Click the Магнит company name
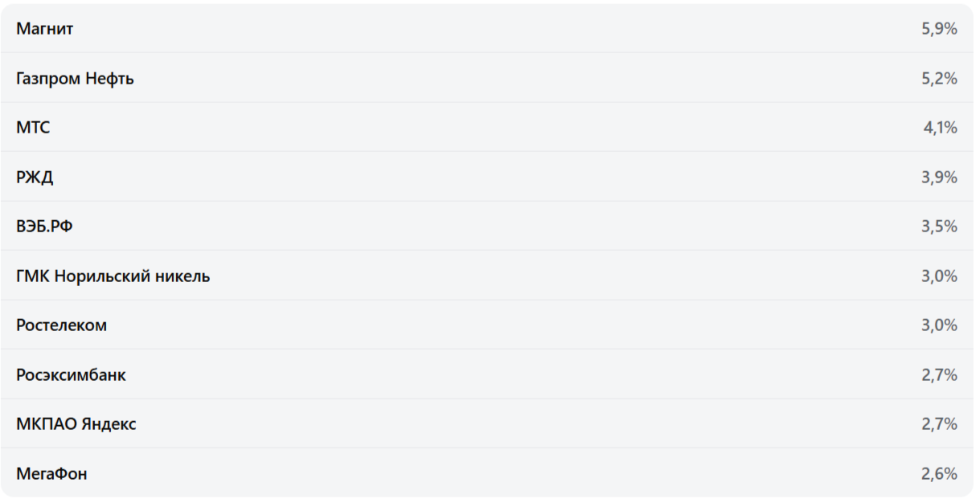Screen dimensions: 980x503 [45, 29]
